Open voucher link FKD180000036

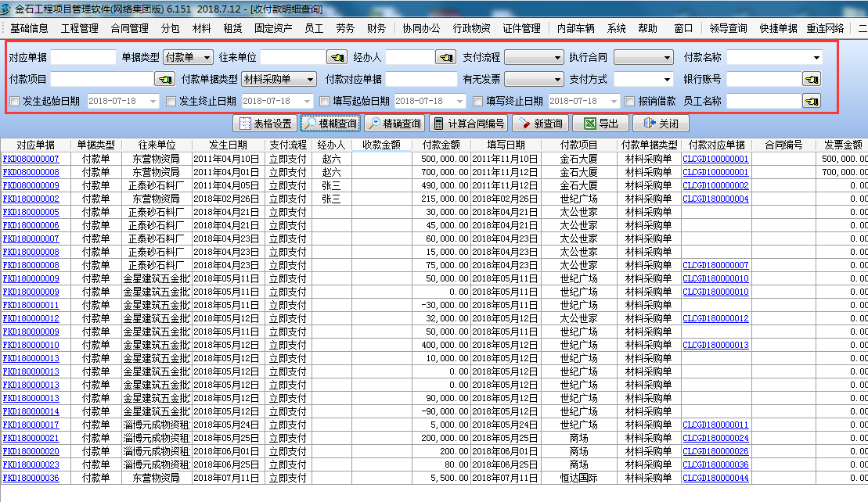pyautogui.click(x=31, y=478)
